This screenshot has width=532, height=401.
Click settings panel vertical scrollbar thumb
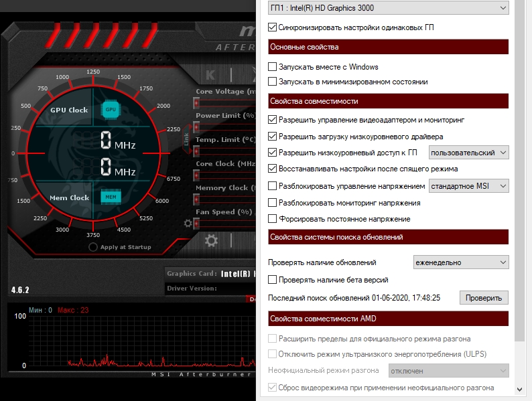(x=519, y=171)
